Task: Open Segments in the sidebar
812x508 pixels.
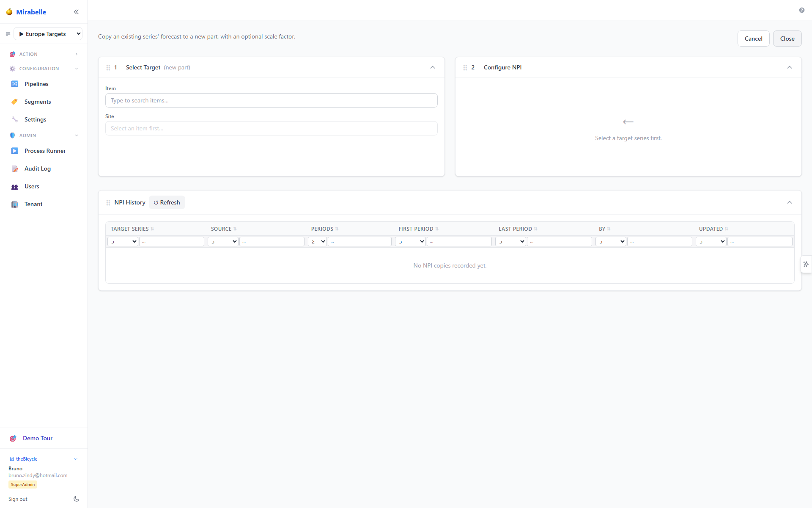Action: pyautogui.click(x=38, y=102)
